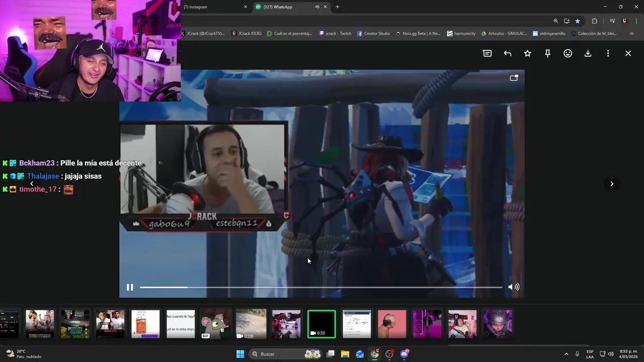Open the aldrinjaramillo bookmark
Screen dimensions: 644x362
(549, 34)
